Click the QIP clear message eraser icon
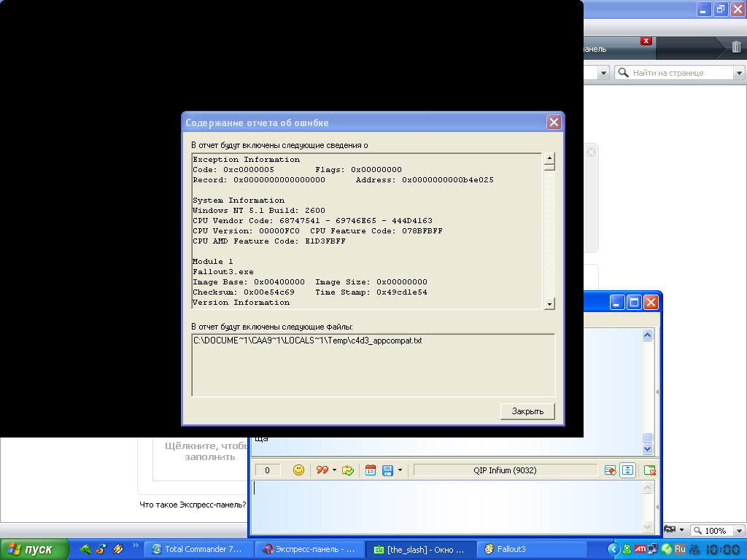This screenshot has height=560, width=747. point(610,470)
